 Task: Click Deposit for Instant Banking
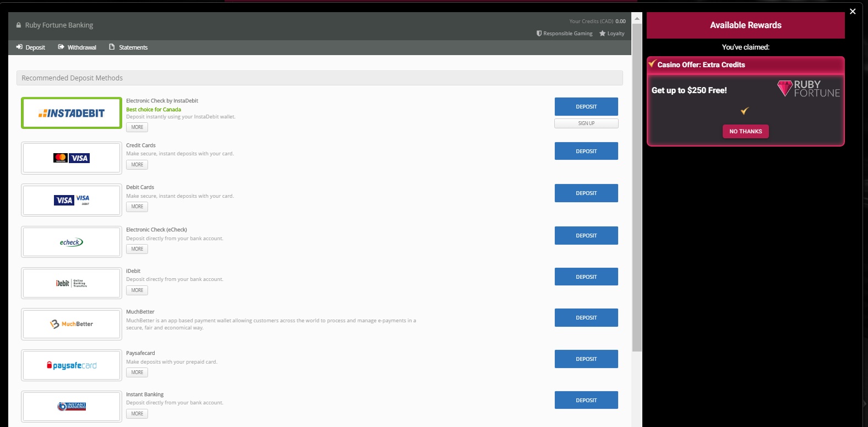tap(586, 400)
